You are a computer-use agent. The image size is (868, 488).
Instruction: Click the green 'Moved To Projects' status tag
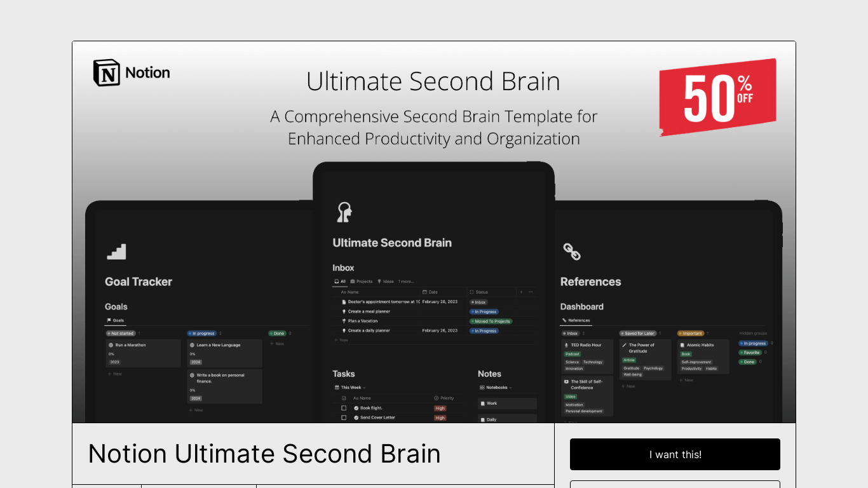pyautogui.click(x=491, y=322)
